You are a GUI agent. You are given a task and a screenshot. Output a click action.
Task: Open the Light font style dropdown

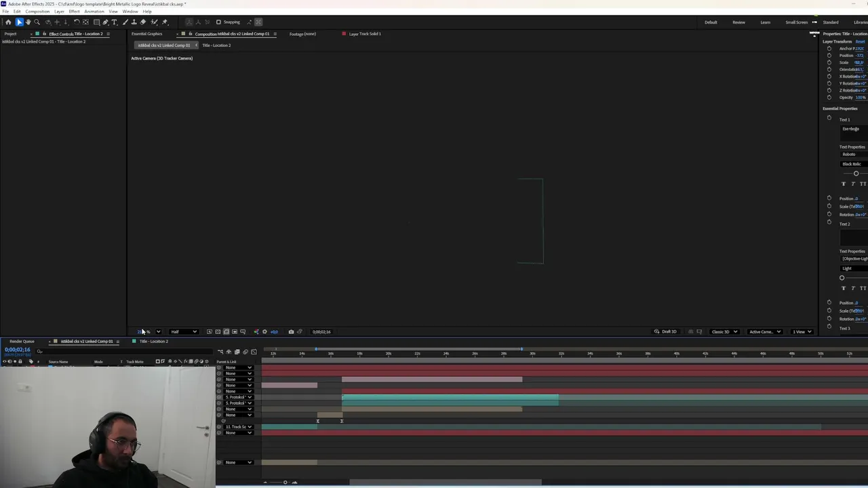pyautogui.click(x=854, y=268)
